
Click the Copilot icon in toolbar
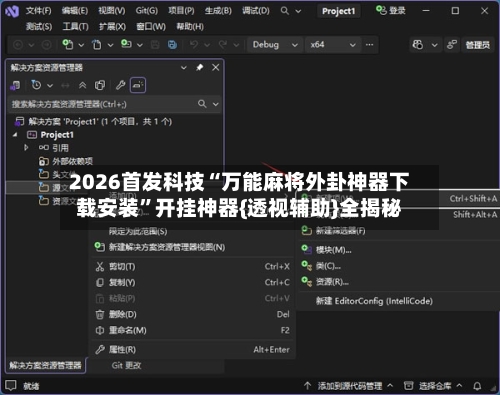[418, 45]
